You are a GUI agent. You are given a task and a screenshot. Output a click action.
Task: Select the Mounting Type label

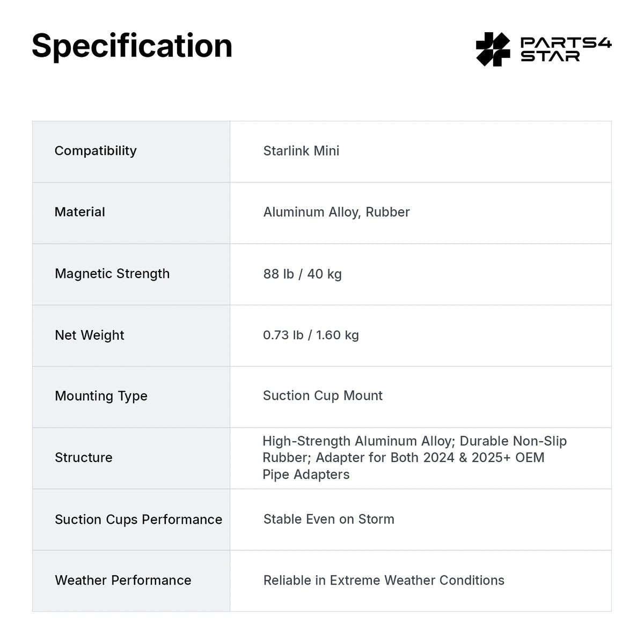point(101,396)
